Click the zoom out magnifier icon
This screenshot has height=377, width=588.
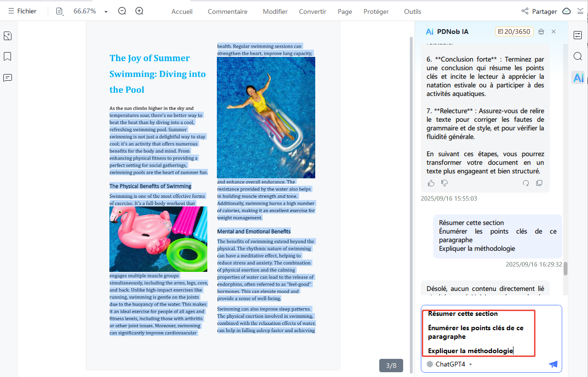(122, 11)
